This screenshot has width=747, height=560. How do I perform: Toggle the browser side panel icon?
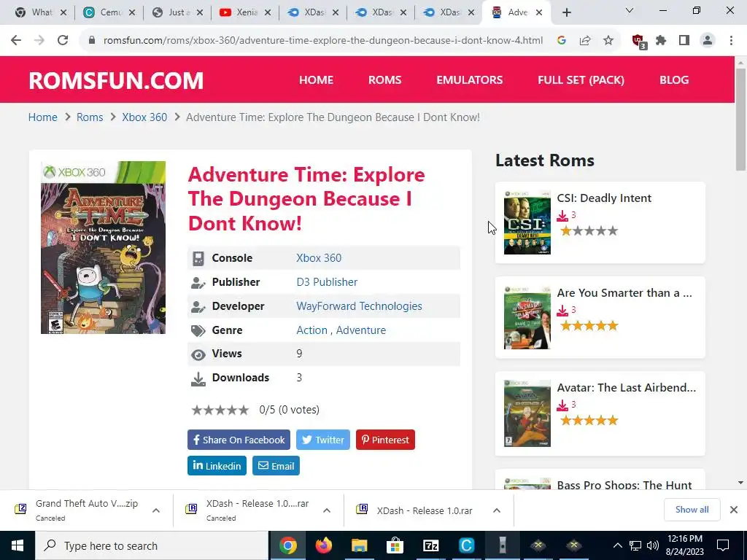[x=684, y=41]
